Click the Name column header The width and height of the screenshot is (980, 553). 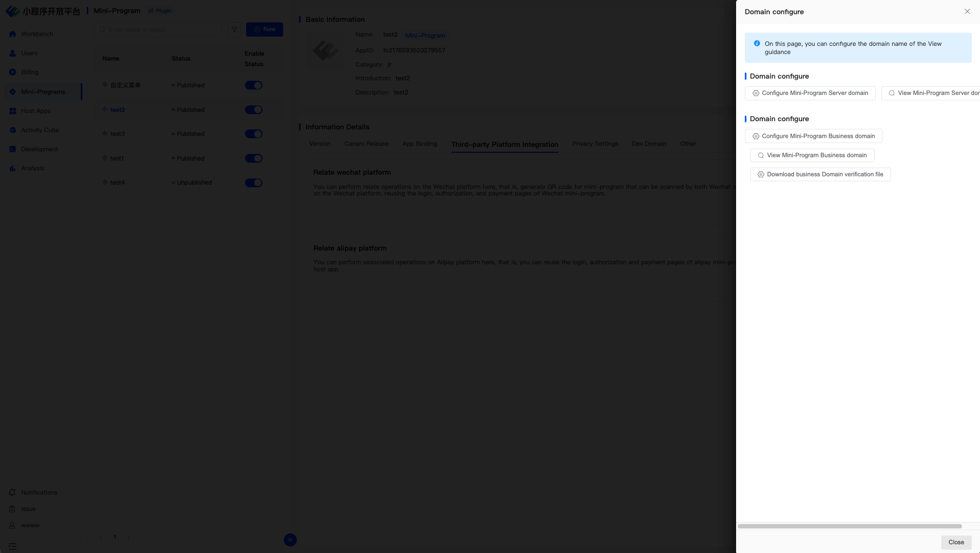click(x=111, y=58)
